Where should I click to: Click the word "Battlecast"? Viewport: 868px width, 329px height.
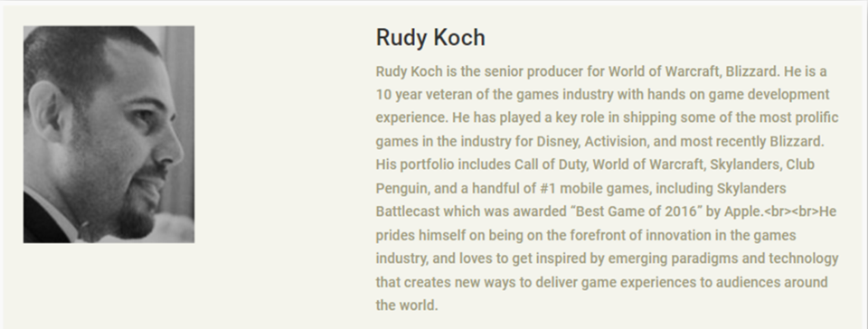(408, 211)
